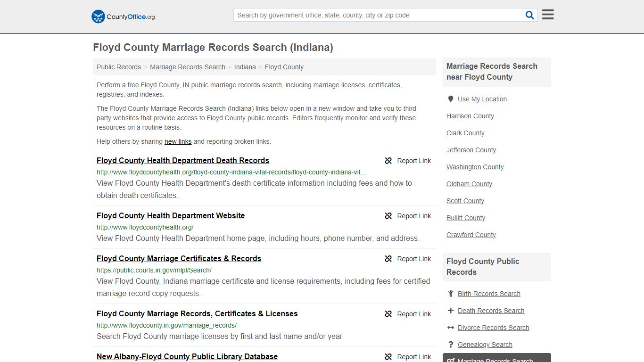Click Report Link icon for Death Records
The width and height of the screenshot is (644, 362).
(x=388, y=161)
